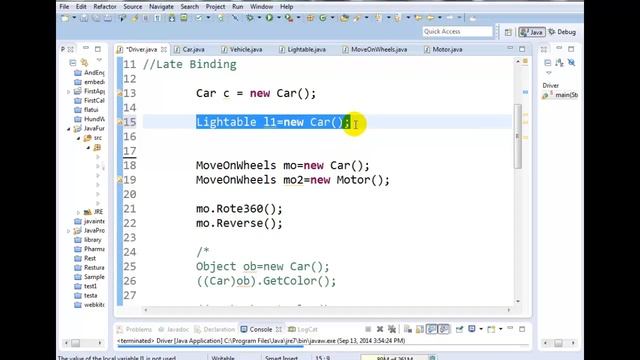Click Remove All Terminated Launches icon
The width and height of the screenshot is (640, 360).
(x=392, y=329)
